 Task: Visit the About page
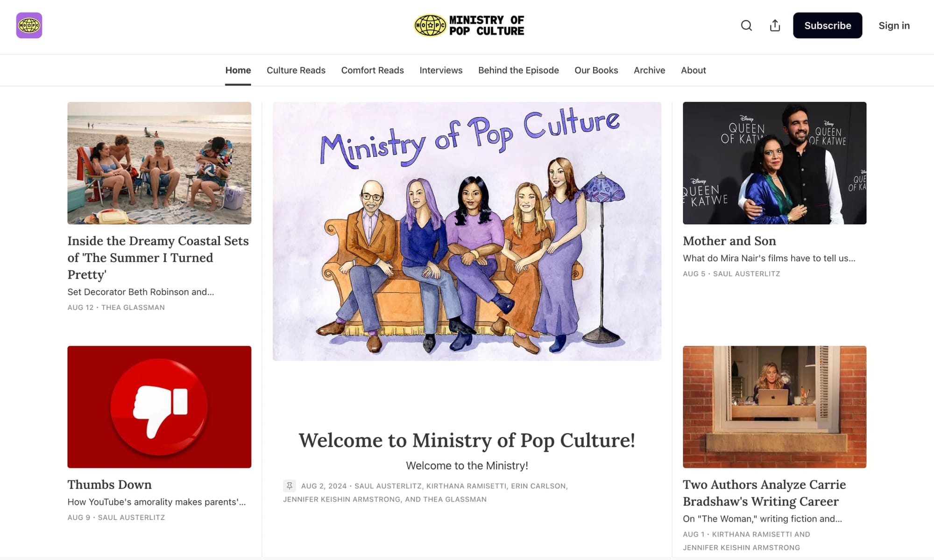click(693, 70)
